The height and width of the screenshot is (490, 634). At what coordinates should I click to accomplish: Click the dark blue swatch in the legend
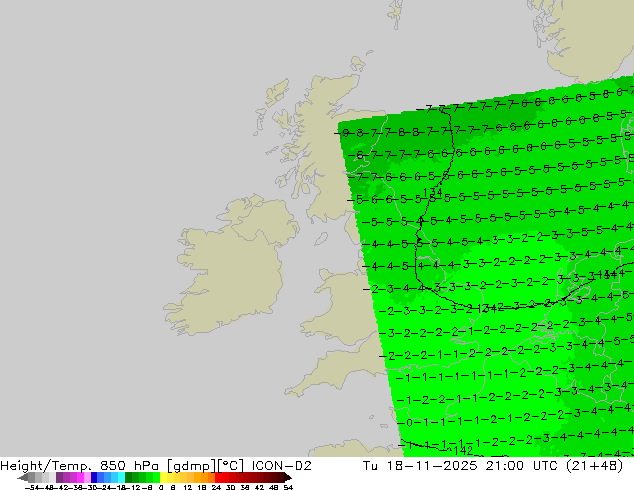[94, 477]
